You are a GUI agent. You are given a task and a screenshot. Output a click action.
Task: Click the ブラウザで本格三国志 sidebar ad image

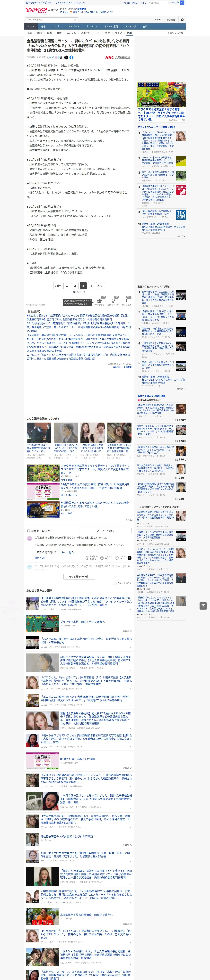click(x=162, y=95)
